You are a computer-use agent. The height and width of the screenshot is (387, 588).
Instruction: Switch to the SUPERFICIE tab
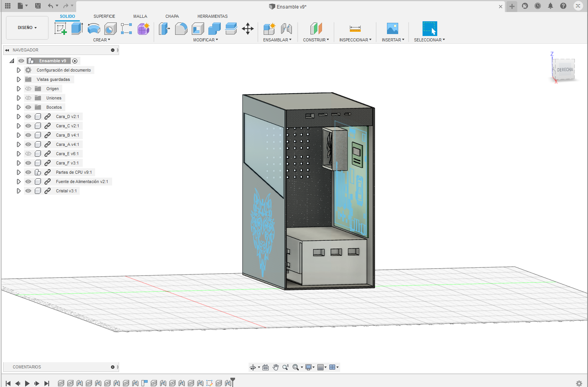pos(104,16)
